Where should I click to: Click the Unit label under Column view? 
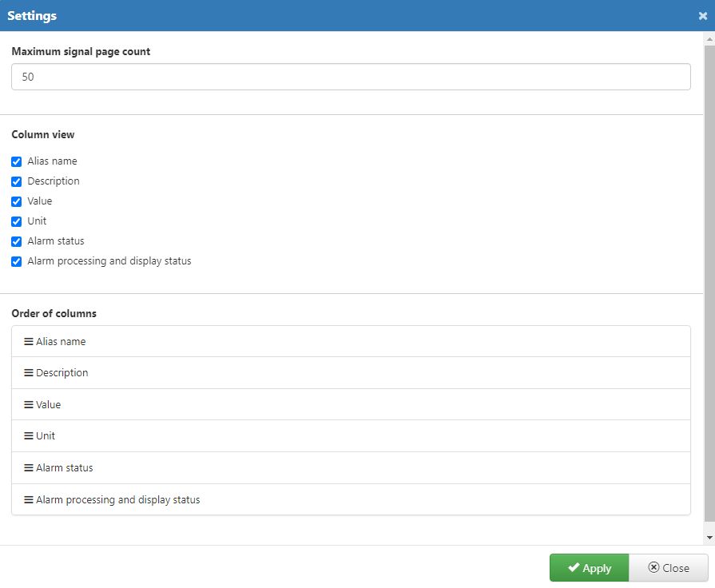click(37, 221)
